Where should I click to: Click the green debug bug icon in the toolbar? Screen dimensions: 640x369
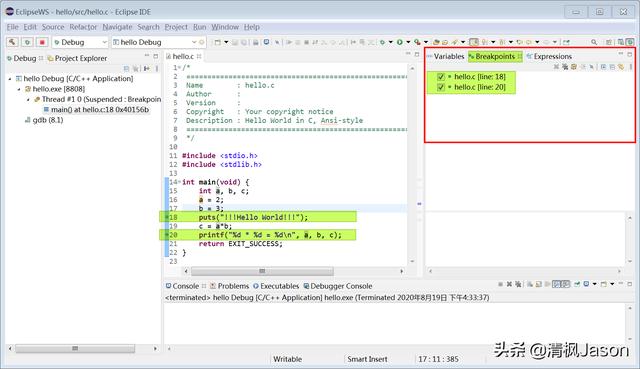[x=382, y=42]
